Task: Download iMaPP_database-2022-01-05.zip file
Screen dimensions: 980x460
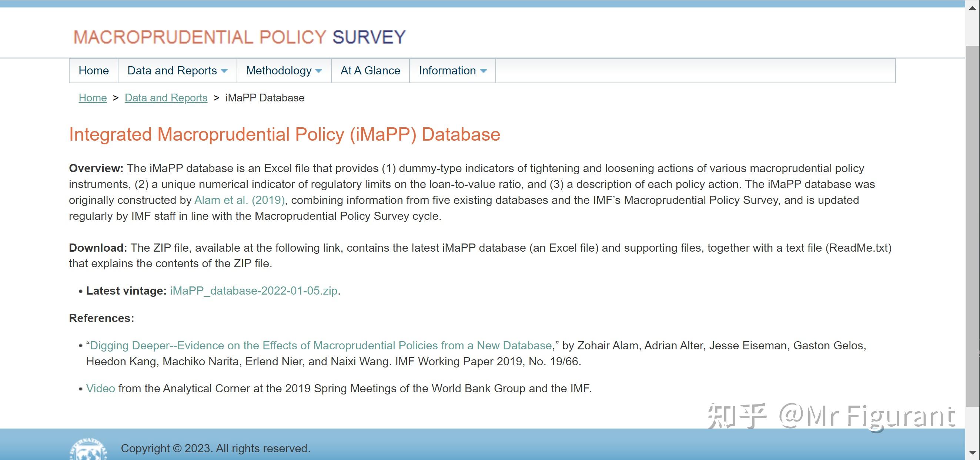Action: click(254, 291)
